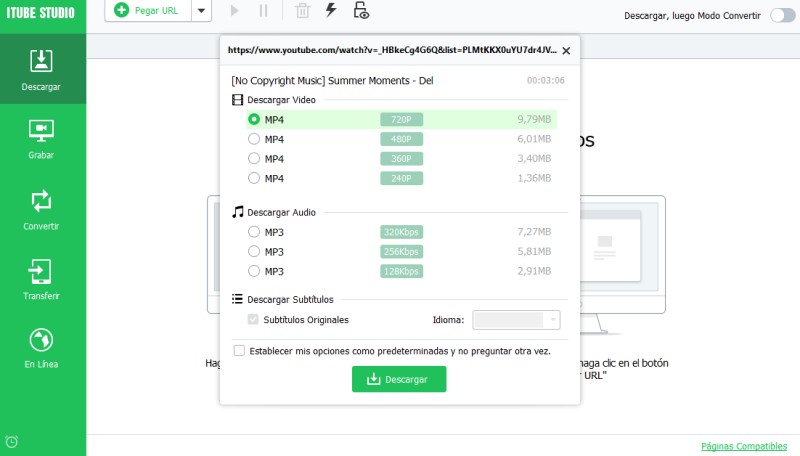Close the download options dialog

pos(566,50)
